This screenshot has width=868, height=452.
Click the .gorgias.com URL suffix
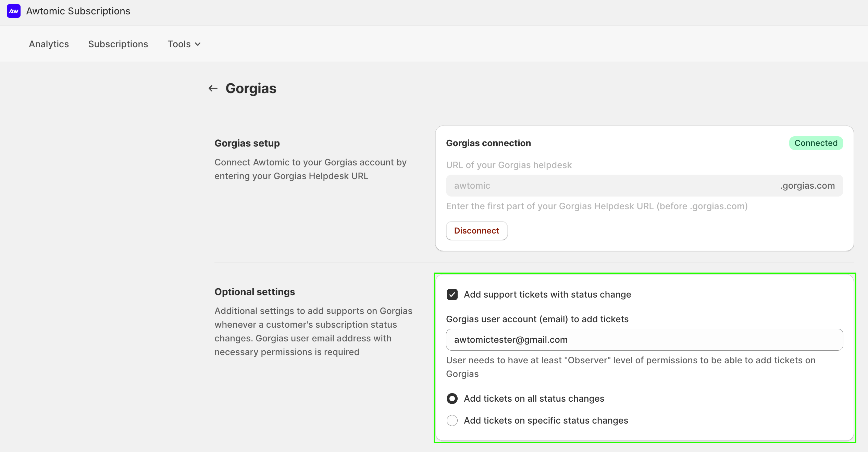tap(807, 186)
